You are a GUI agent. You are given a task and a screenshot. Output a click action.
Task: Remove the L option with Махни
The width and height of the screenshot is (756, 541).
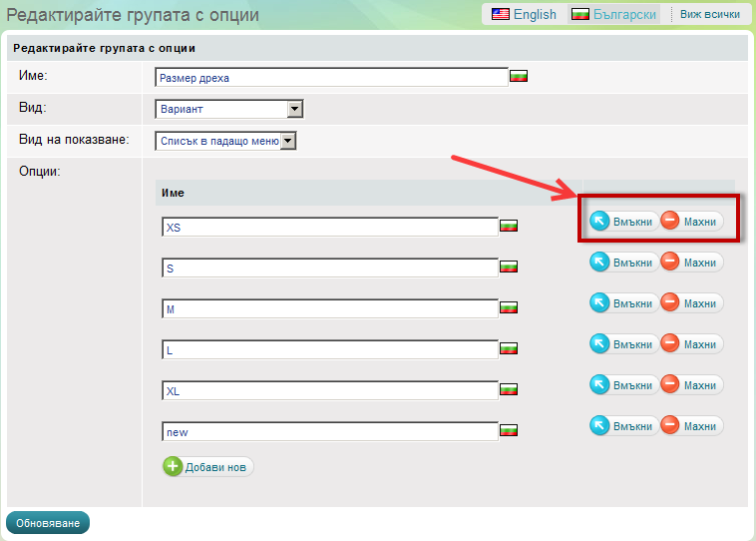coord(691,343)
